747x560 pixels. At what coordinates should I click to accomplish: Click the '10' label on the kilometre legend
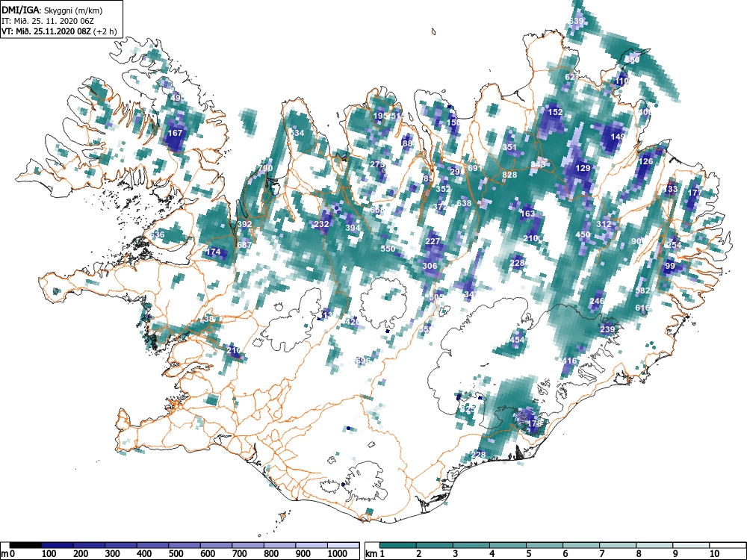pyautogui.click(x=713, y=554)
